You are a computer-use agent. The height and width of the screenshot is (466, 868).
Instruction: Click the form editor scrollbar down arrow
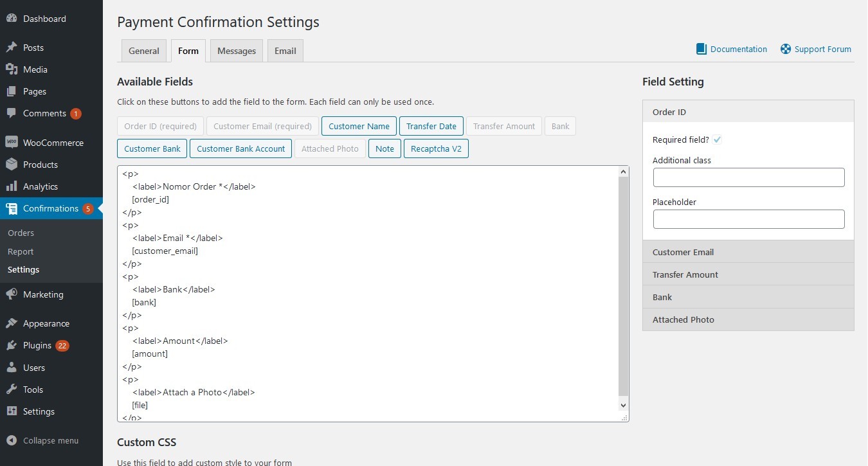(x=622, y=405)
